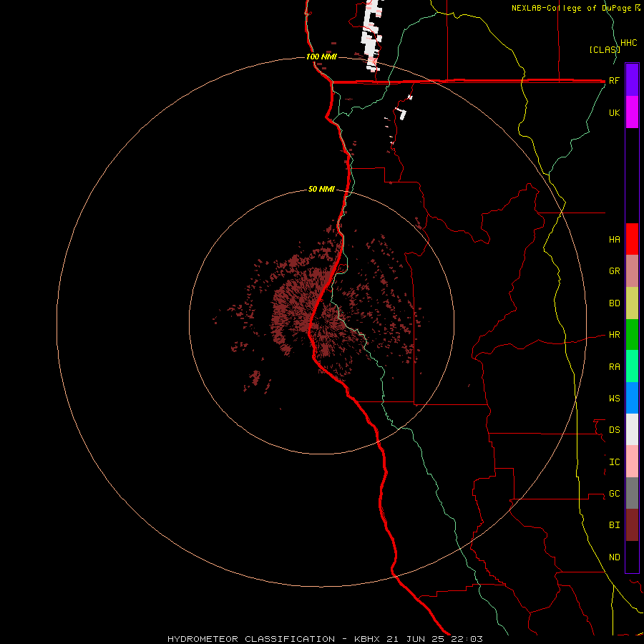Screen dimensions: 644x644
Task: Click the "HHC" product label
Action: [628, 43]
